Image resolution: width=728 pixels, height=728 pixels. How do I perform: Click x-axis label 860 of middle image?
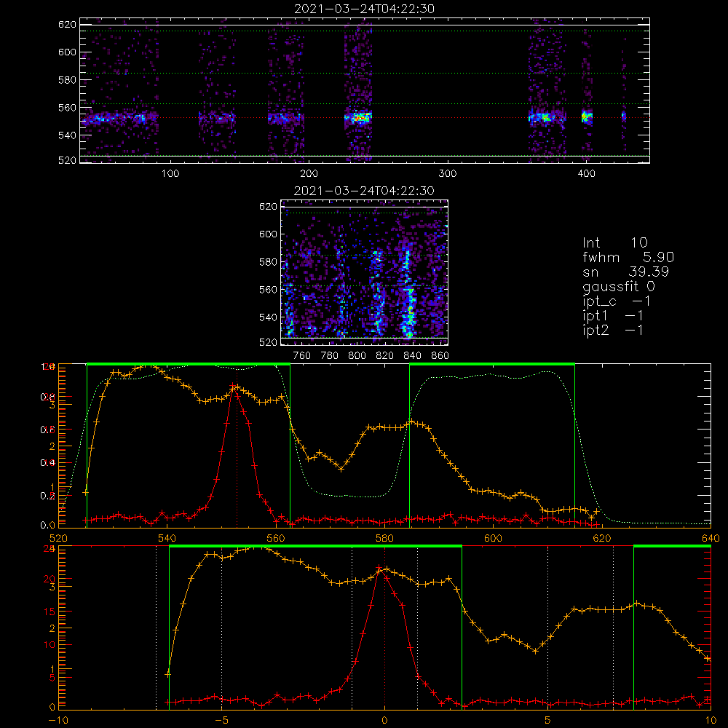click(x=440, y=356)
